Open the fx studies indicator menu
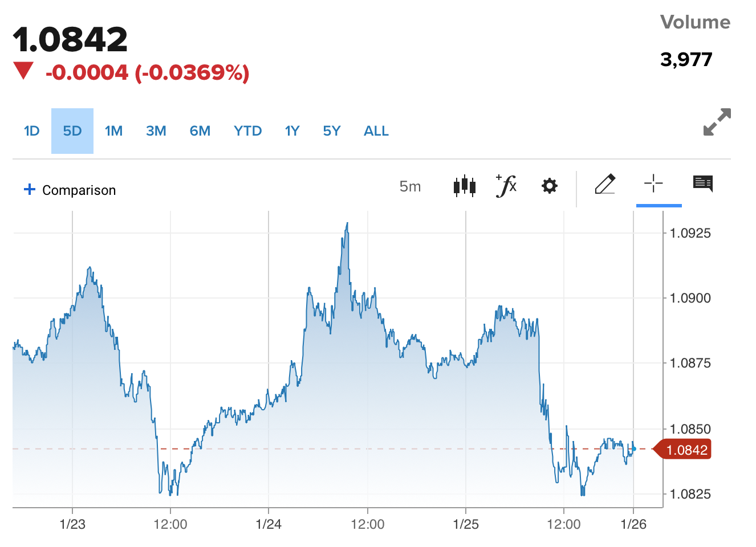Viewport: 756px width, 547px height. point(506,186)
